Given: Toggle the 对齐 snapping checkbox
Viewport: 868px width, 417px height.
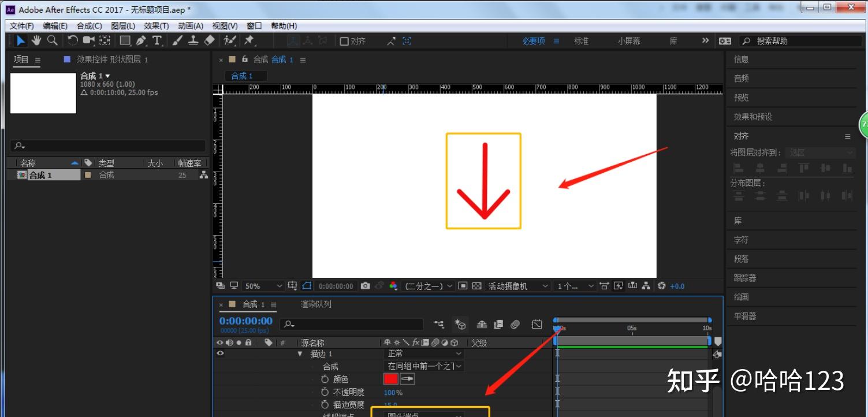Looking at the screenshot, I should 344,41.
